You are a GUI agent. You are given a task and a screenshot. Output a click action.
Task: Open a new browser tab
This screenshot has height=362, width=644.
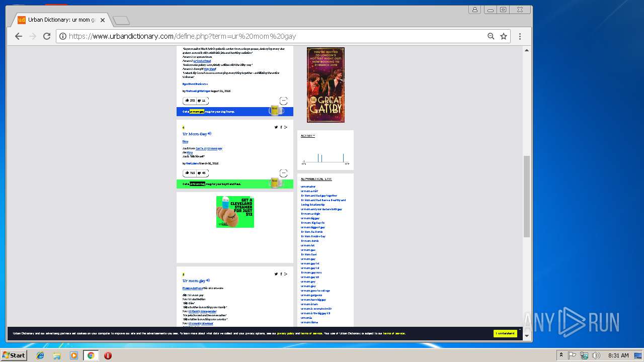pos(121,21)
